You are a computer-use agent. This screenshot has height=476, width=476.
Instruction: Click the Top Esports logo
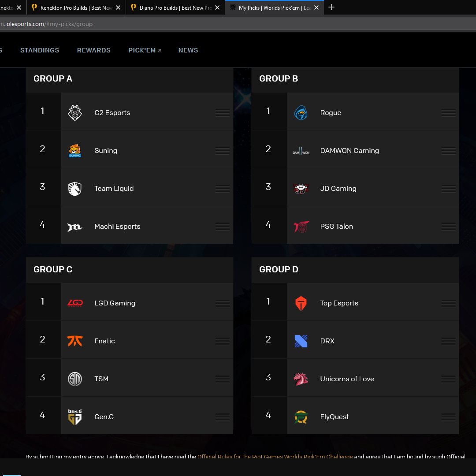tap(301, 303)
